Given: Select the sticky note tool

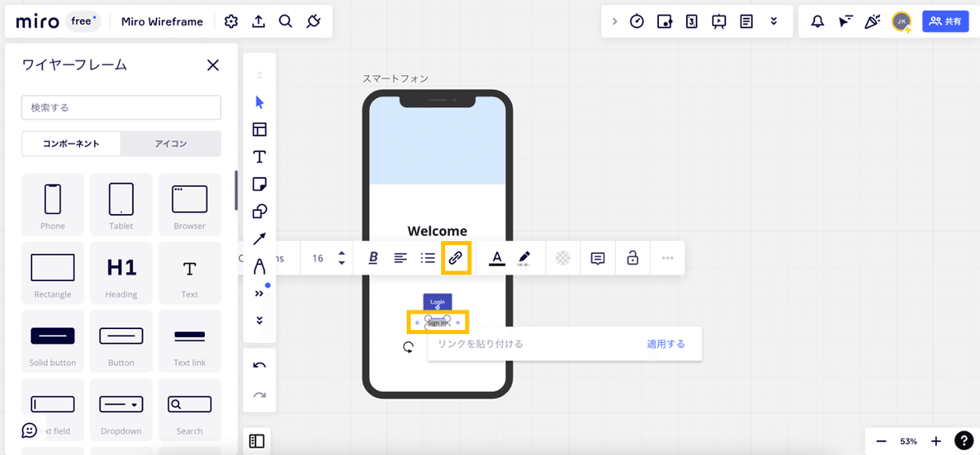Looking at the screenshot, I should tap(260, 184).
